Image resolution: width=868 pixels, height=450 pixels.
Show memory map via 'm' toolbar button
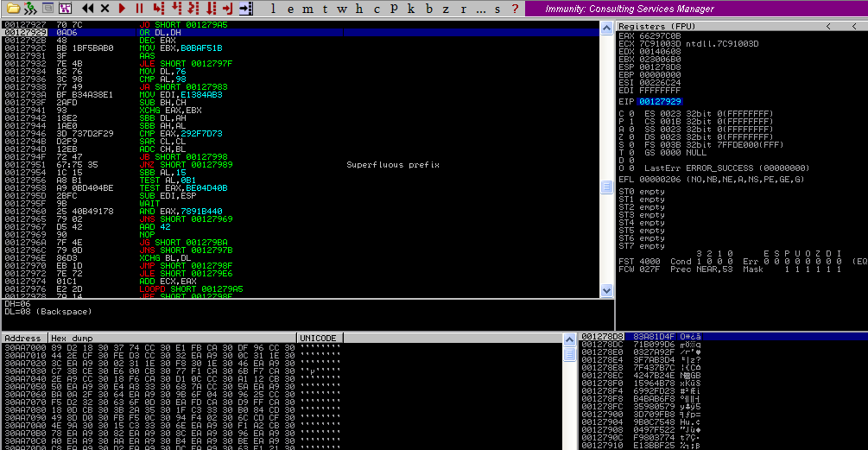click(x=307, y=9)
